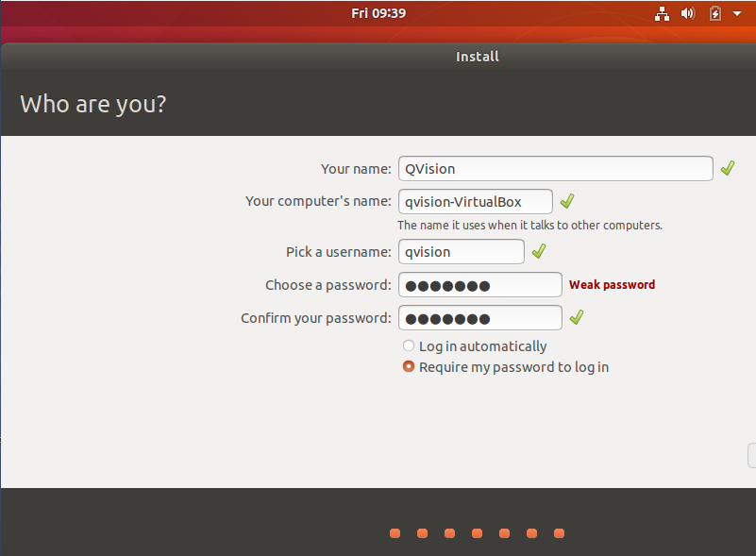The height and width of the screenshot is (556, 756).
Task: Focus the Pick a username field
Action: click(x=461, y=252)
